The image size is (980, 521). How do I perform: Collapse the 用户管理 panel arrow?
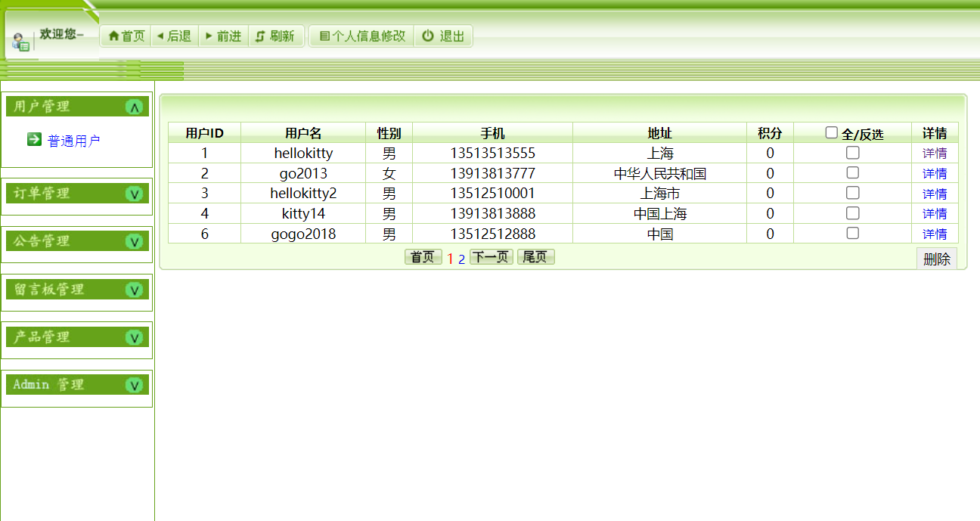click(x=135, y=107)
